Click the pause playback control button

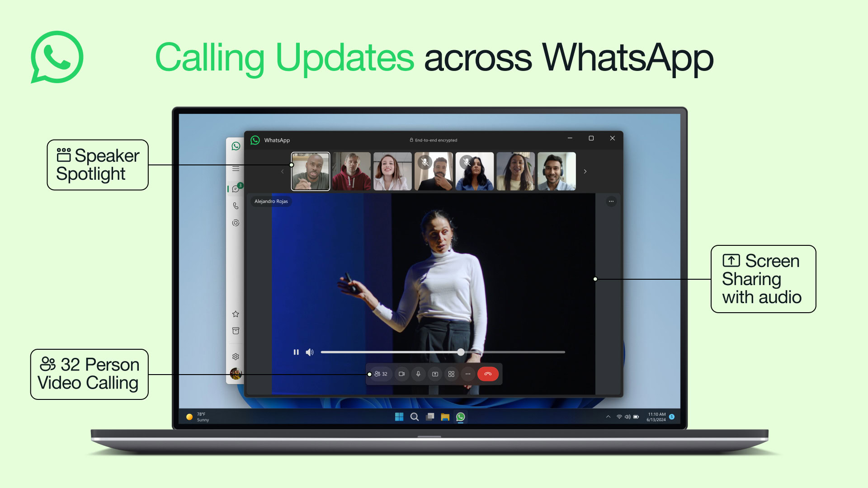coord(296,352)
